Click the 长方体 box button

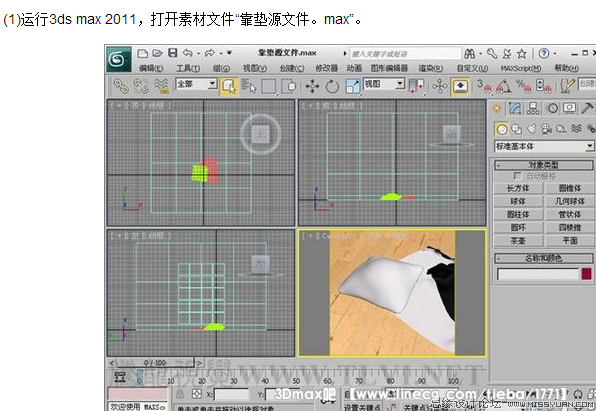(x=518, y=188)
